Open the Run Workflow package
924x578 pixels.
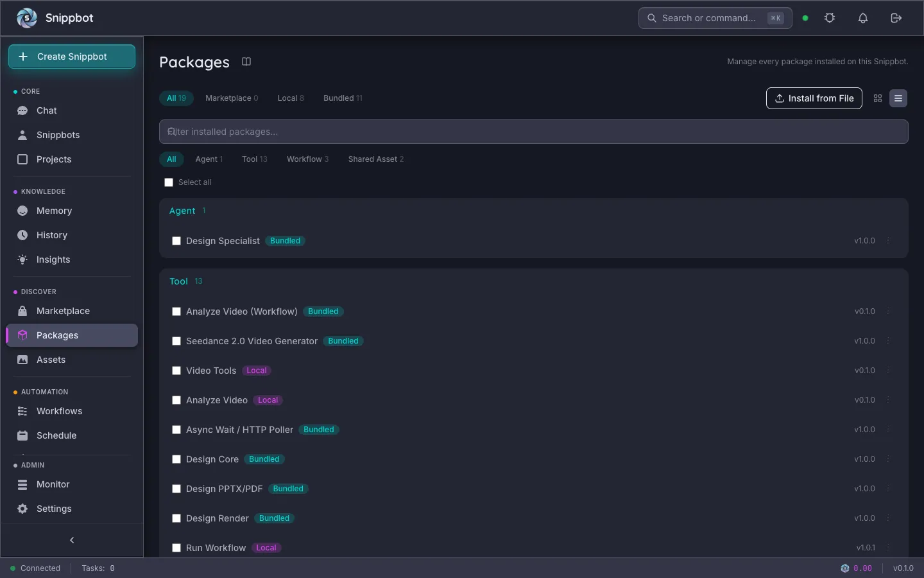point(216,548)
